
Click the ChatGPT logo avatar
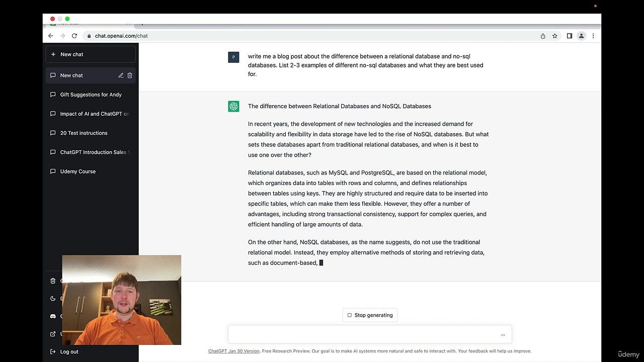[233, 106]
